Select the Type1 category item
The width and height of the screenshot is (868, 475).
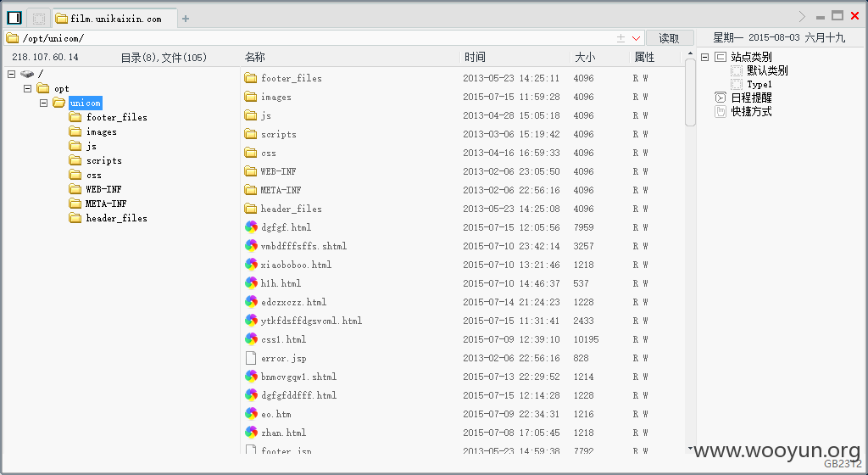click(759, 84)
